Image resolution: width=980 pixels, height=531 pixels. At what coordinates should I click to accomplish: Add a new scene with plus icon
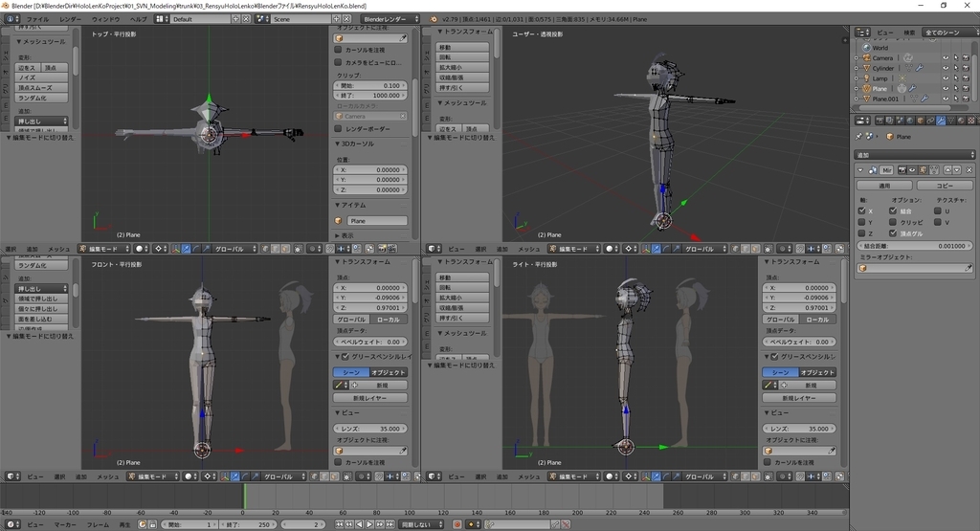(336, 19)
